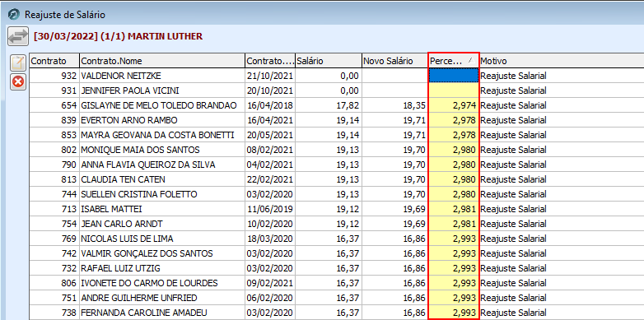Viewport: 644px width, 320px height.
Task: Select row RAFAEL LUIZ UTZIG
Action: coord(337,268)
